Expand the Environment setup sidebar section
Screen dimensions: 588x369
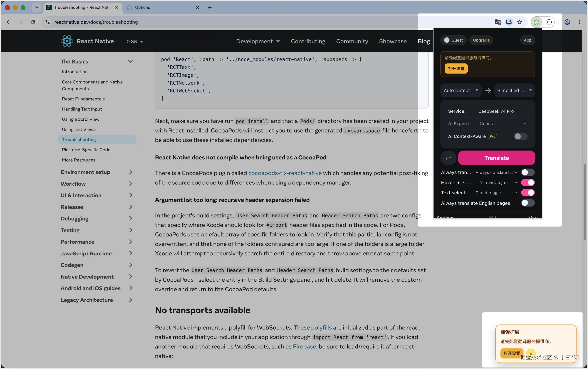(x=97, y=172)
